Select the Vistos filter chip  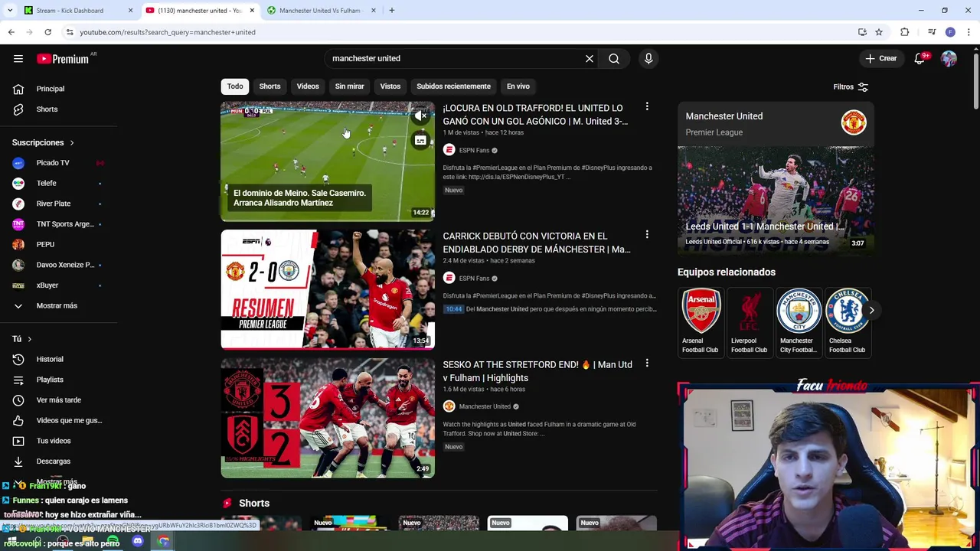(x=390, y=86)
